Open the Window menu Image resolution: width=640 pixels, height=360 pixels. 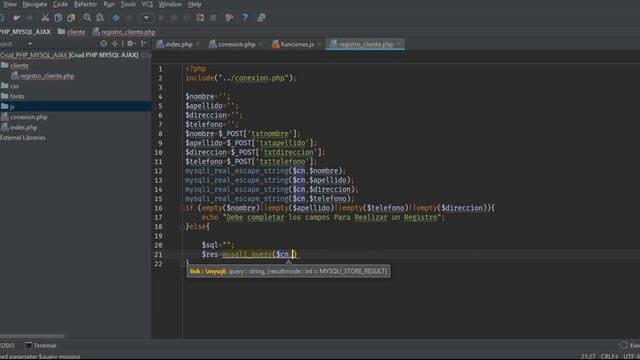[x=170, y=4]
